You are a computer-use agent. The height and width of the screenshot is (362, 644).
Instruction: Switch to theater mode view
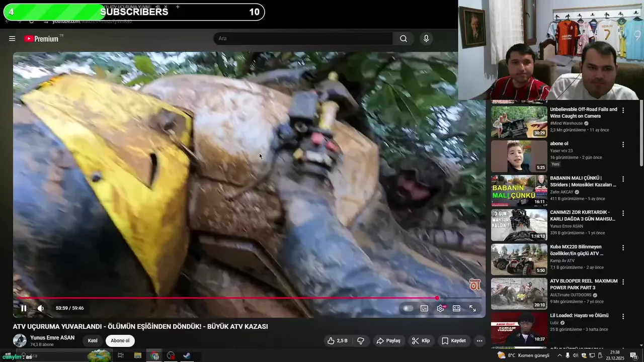456,308
